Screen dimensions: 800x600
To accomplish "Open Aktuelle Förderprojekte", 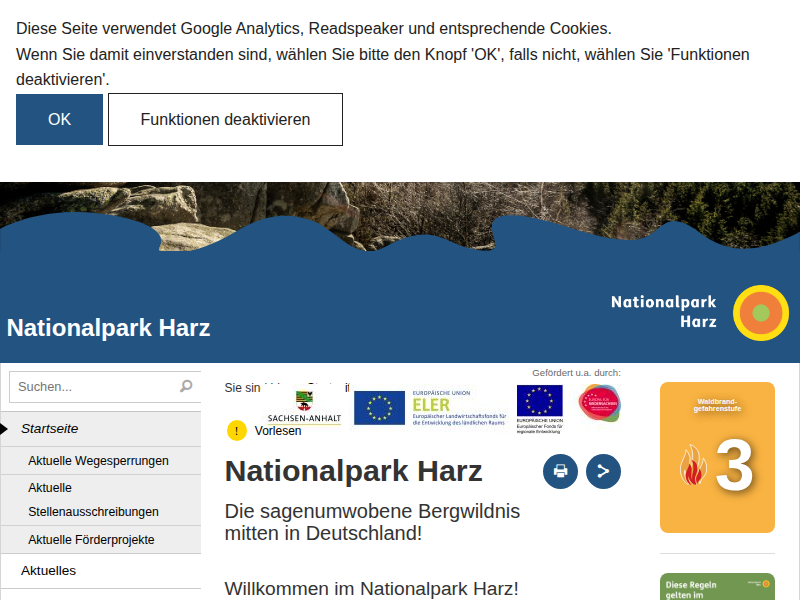I will (x=93, y=539).
